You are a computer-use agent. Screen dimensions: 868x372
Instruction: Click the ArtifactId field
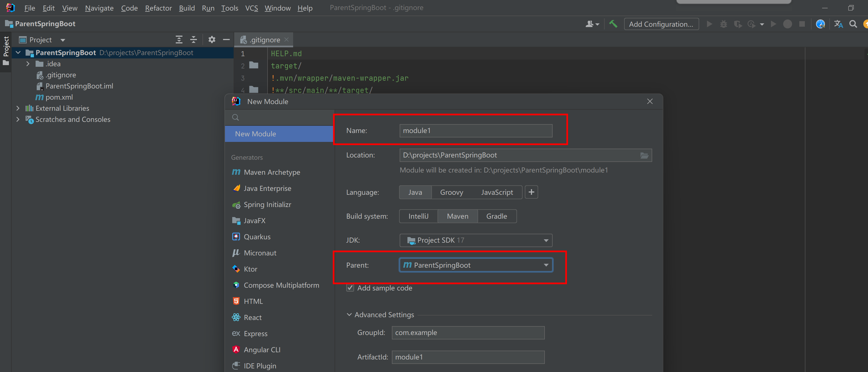(x=468, y=357)
